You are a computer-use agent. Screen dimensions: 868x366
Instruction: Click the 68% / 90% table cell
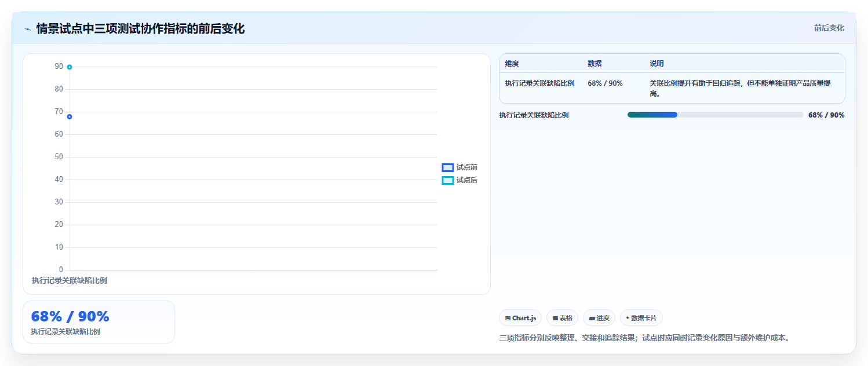[x=605, y=83]
